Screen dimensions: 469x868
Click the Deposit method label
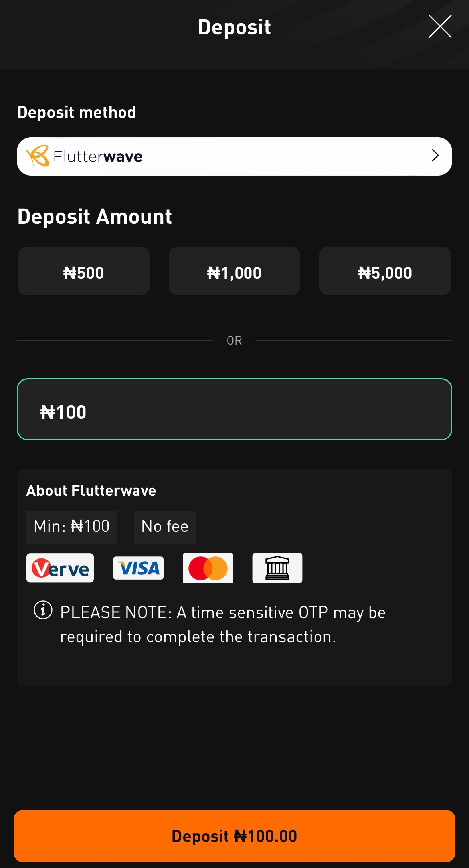[x=77, y=112]
